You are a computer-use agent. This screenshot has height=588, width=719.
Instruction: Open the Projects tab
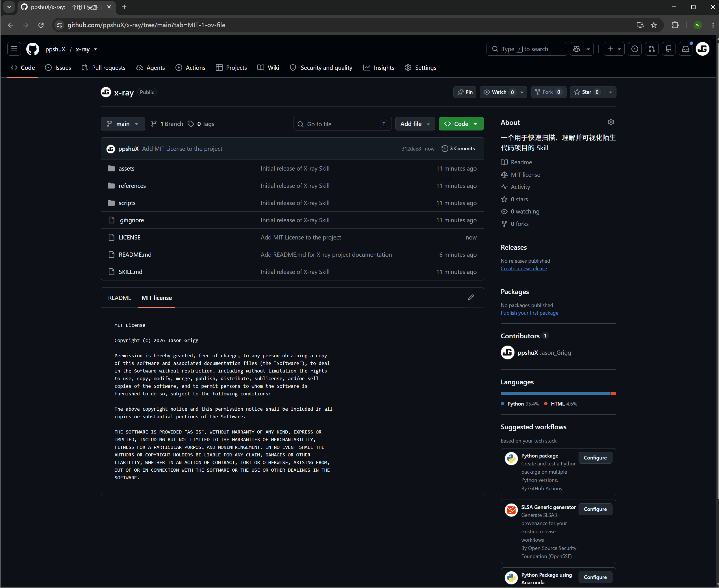pos(231,68)
